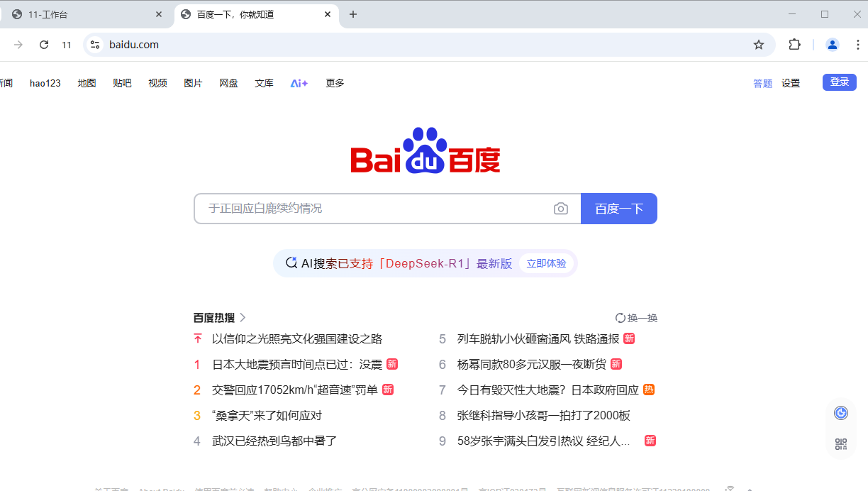Screen dimensions: 868x491
Task: Open site information icon beside baidu.com
Action: click(x=95, y=45)
